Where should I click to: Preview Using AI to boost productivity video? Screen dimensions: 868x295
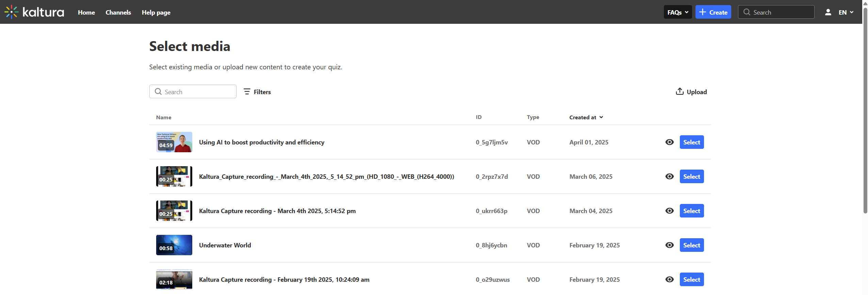click(x=669, y=142)
